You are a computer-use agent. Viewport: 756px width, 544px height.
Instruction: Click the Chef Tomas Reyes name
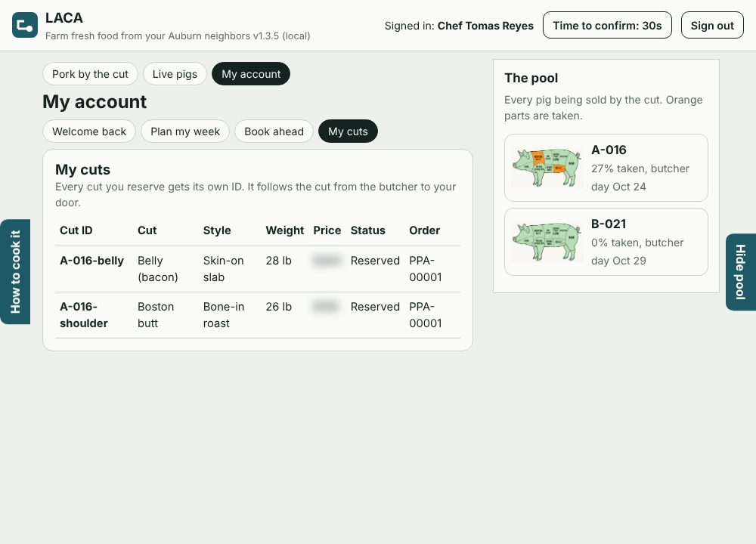pos(485,26)
